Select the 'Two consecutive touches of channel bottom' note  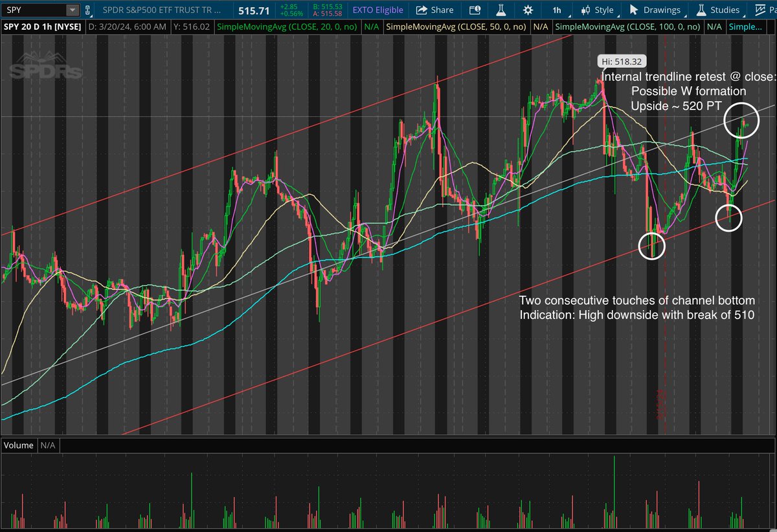pyautogui.click(x=637, y=302)
